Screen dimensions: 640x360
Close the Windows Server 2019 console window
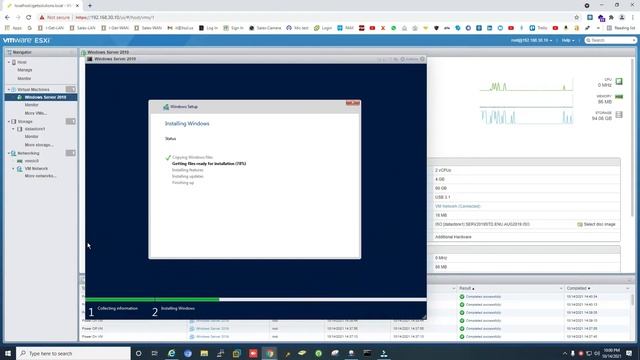(422, 59)
